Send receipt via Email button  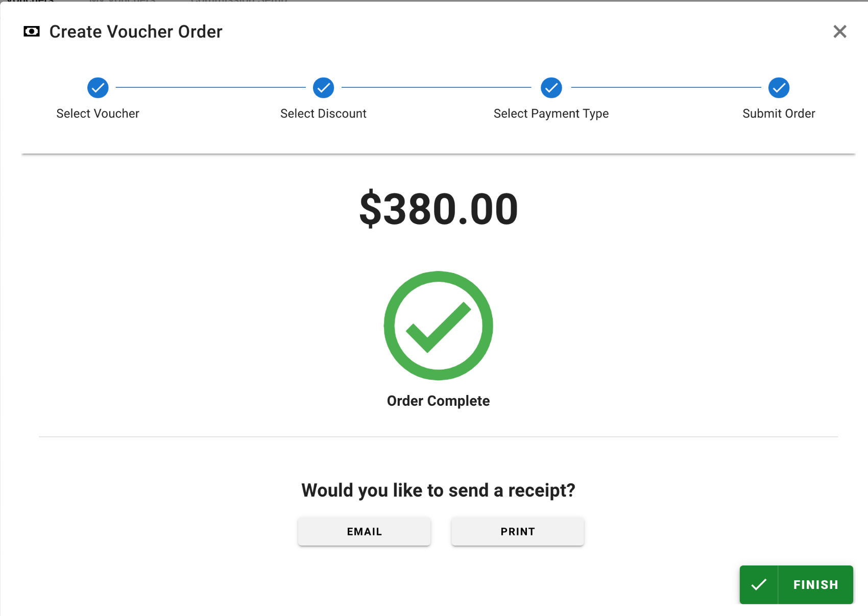click(364, 531)
